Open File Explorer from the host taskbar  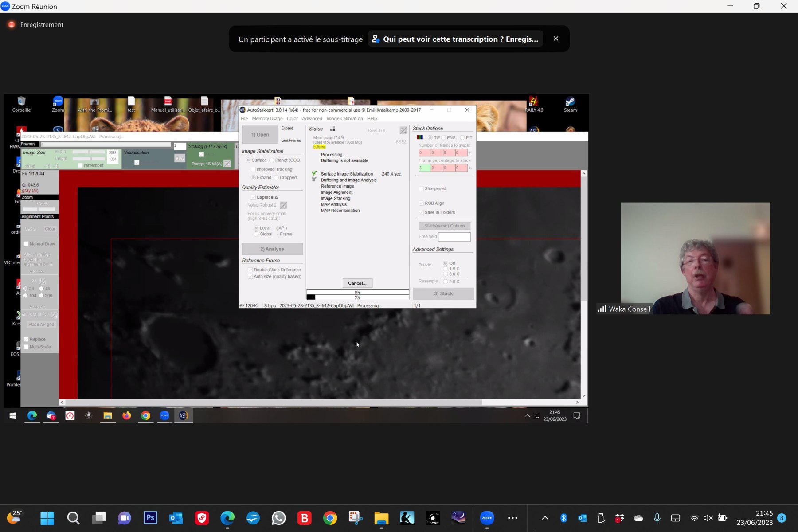(381, 518)
